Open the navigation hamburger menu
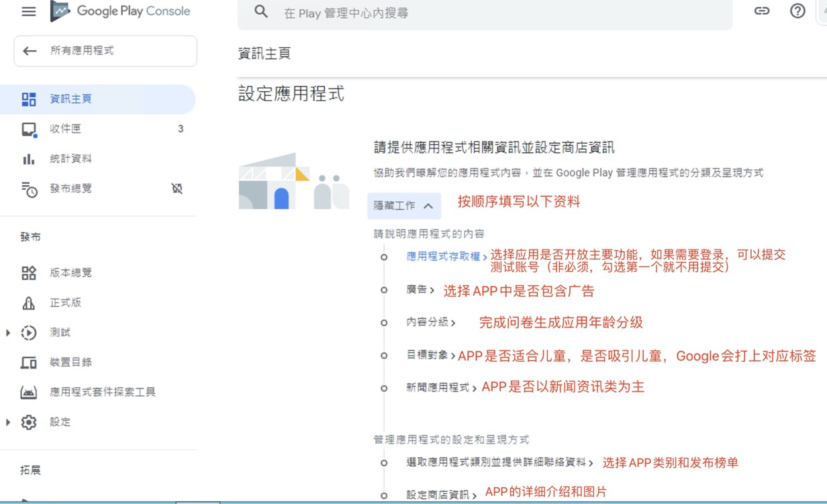 28,11
